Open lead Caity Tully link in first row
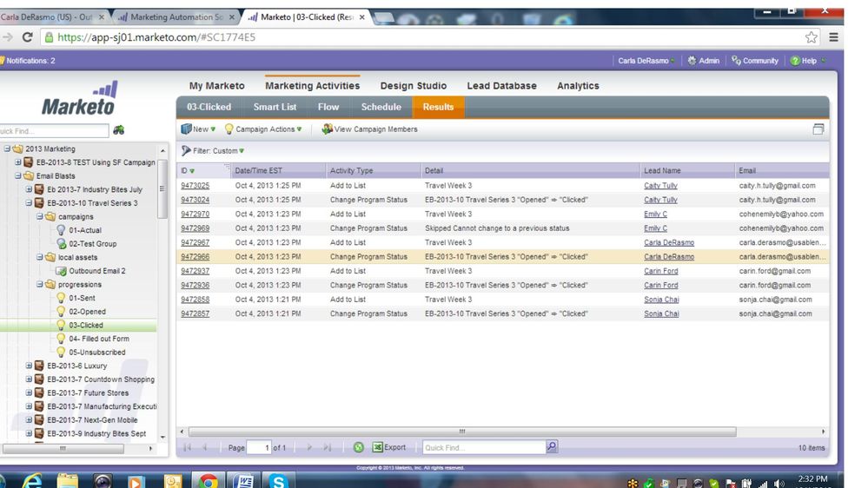 pyautogui.click(x=660, y=186)
